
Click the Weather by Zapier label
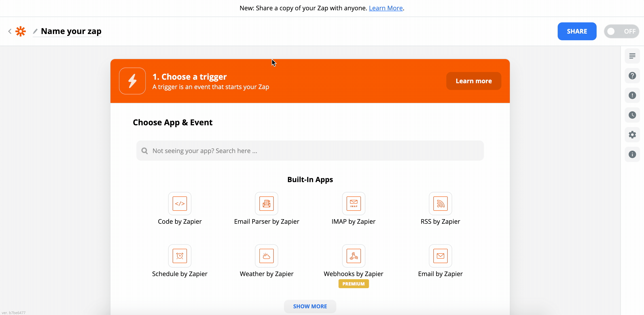tap(267, 274)
